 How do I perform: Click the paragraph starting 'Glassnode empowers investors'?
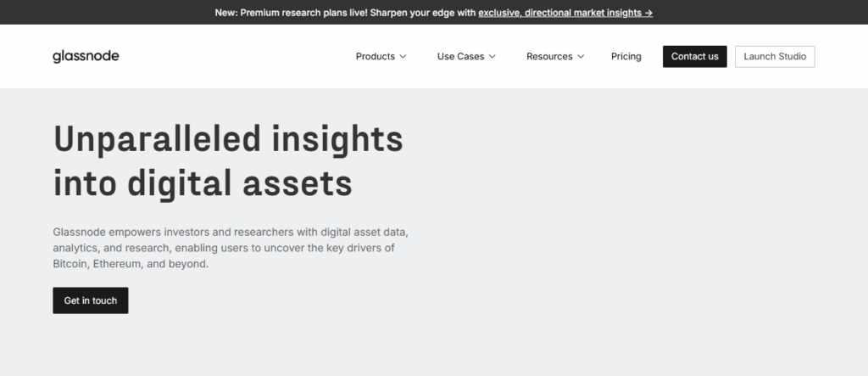pyautogui.click(x=231, y=248)
